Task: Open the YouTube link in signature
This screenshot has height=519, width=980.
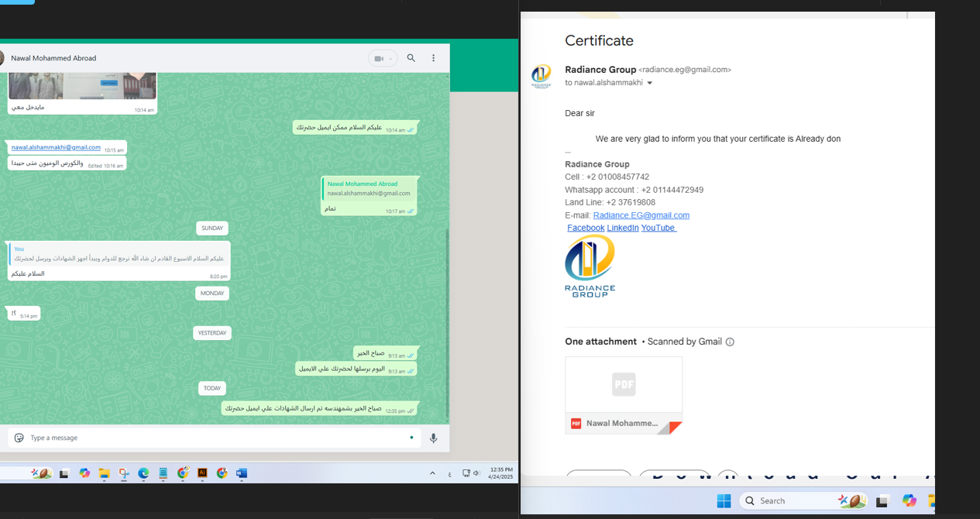Action: pyautogui.click(x=658, y=228)
